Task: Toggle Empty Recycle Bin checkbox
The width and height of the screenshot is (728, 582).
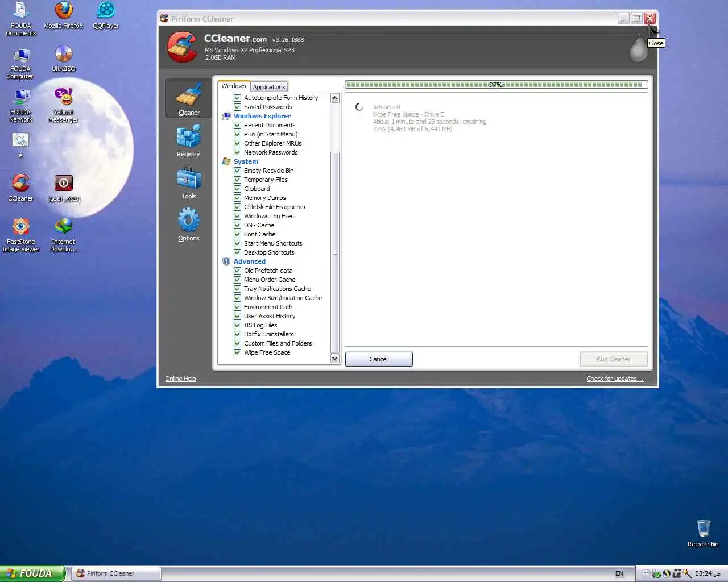Action: (238, 171)
